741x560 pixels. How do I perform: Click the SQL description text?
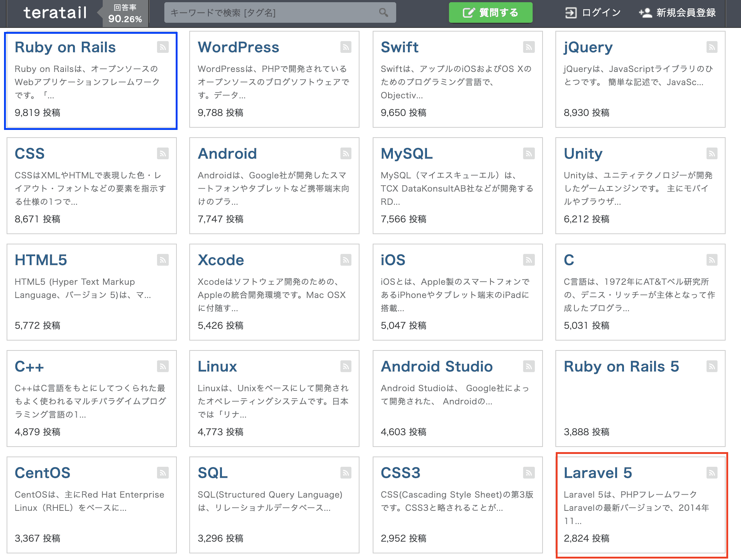coord(270,501)
